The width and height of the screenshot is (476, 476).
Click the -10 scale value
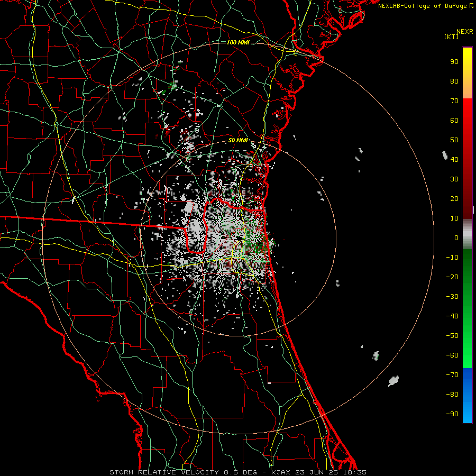tap(452, 258)
